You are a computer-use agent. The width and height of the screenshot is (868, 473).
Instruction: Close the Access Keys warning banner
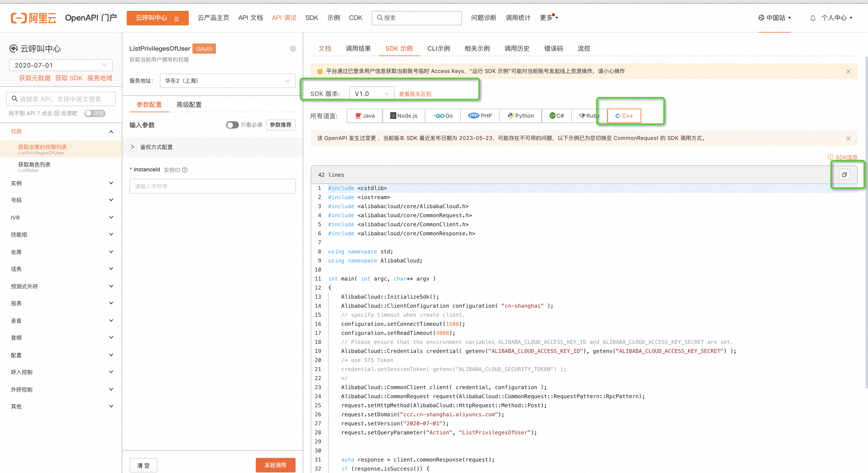848,71
